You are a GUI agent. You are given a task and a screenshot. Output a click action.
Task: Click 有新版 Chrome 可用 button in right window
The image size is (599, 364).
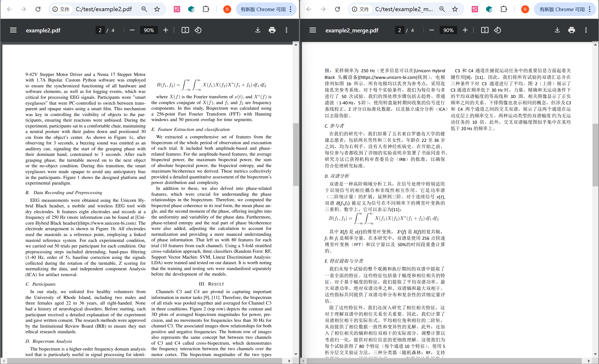[x=562, y=9]
